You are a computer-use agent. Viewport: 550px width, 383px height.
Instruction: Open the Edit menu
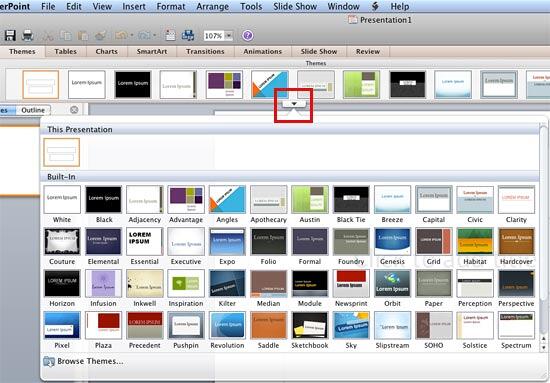pos(74,6)
